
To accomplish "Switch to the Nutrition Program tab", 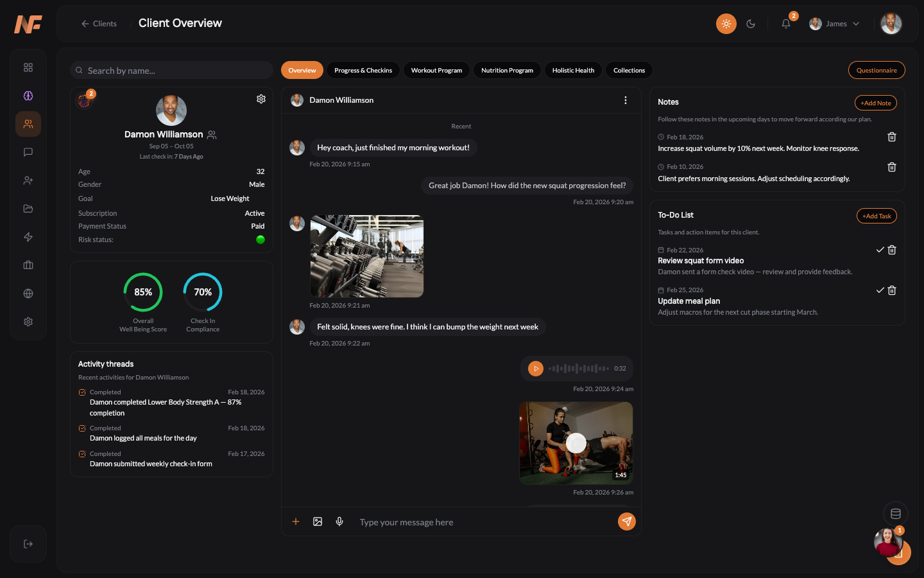I will click(x=507, y=70).
